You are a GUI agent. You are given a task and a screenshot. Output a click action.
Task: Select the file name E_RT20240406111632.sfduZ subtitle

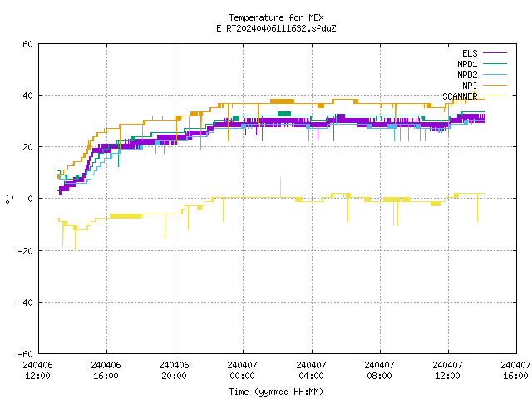pos(276,28)
